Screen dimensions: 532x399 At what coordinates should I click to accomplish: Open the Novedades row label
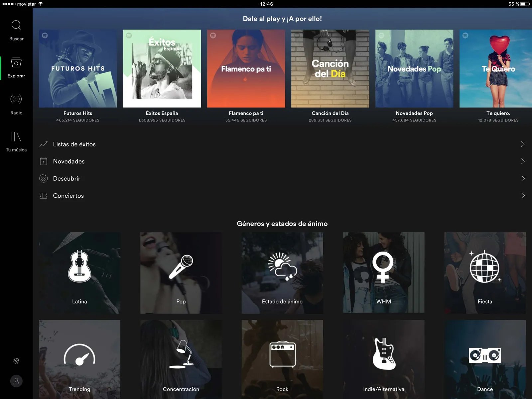click(x=69, y=161)
